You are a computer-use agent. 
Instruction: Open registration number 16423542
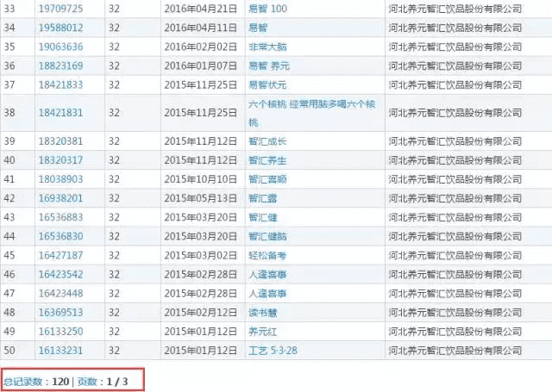click(60, 274)
